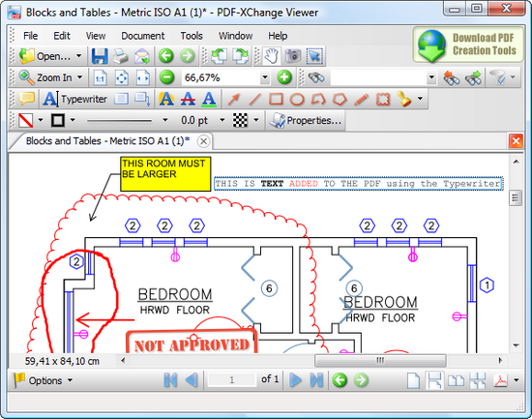Switch to facing pages layout
Screen dimensions: 532x419
[x=456, y=380]
